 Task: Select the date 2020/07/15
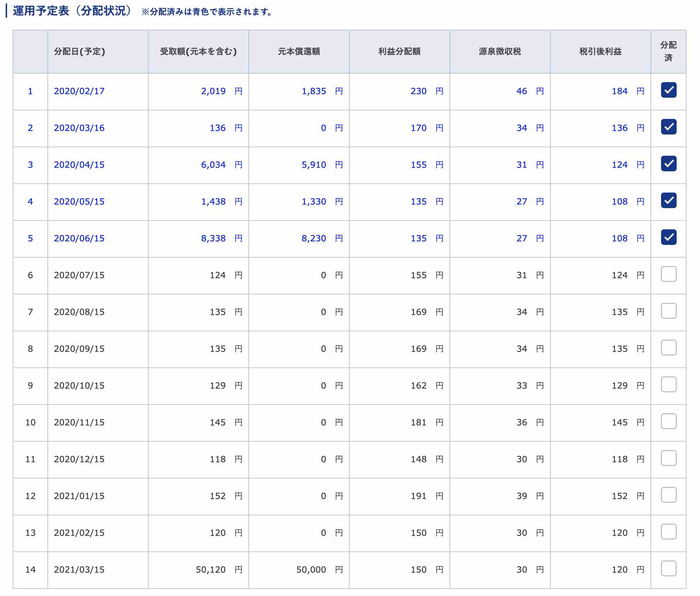[x=79, y=275]
